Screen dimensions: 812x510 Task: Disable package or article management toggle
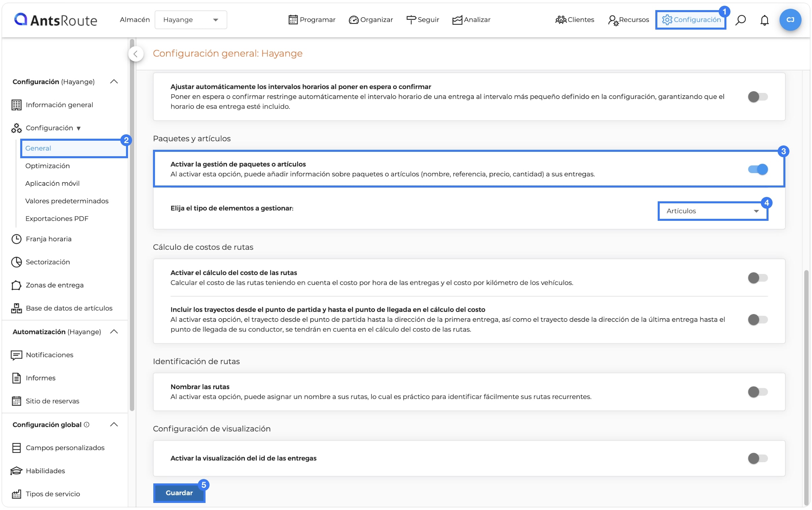tap(757, 169)
